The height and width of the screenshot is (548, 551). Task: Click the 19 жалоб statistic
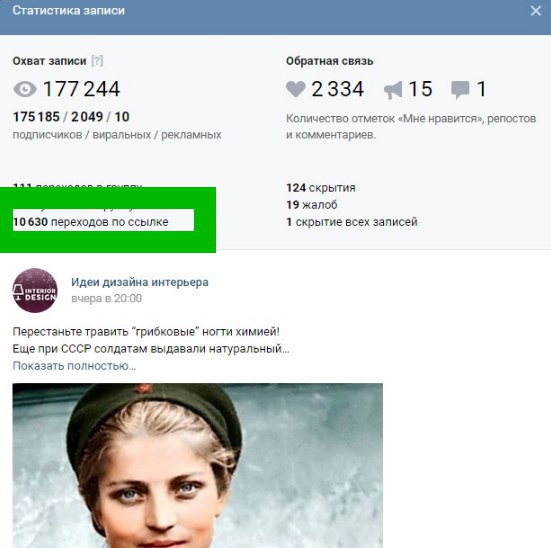tap(312, 205)
